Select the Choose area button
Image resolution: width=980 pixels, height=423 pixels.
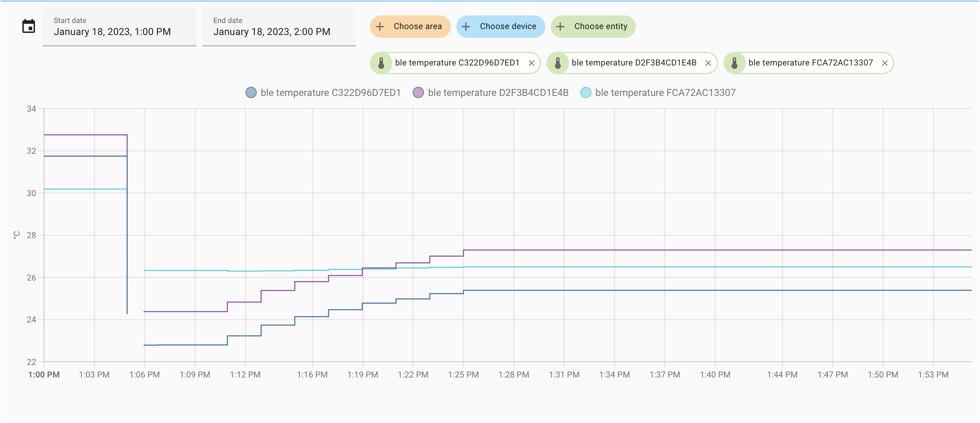410,26
